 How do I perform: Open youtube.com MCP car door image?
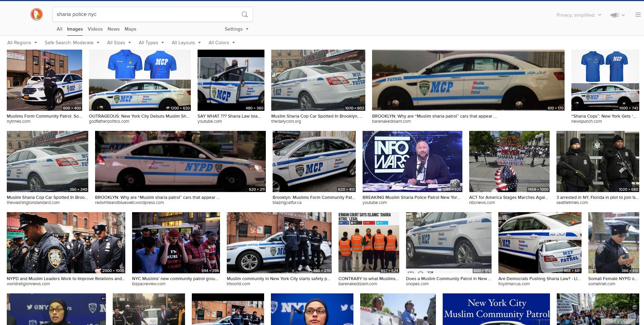pyautogui.click(x=231, y=80)
